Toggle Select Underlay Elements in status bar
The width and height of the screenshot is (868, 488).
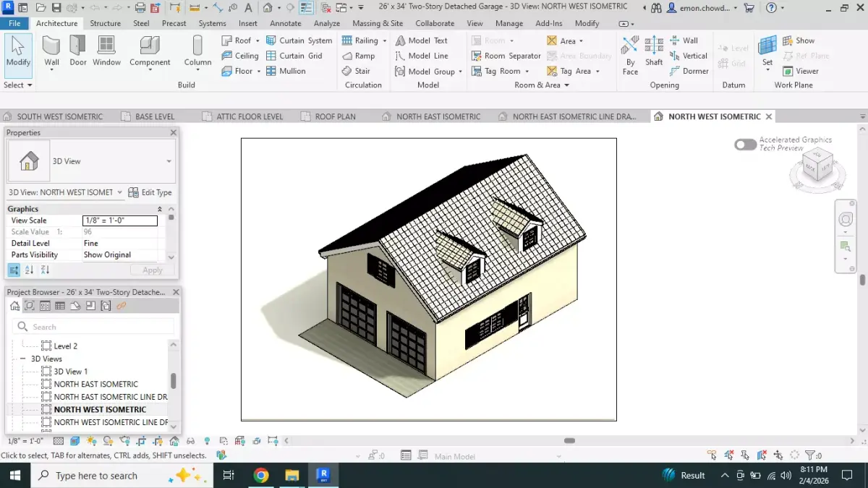click(x=729, y=455)
